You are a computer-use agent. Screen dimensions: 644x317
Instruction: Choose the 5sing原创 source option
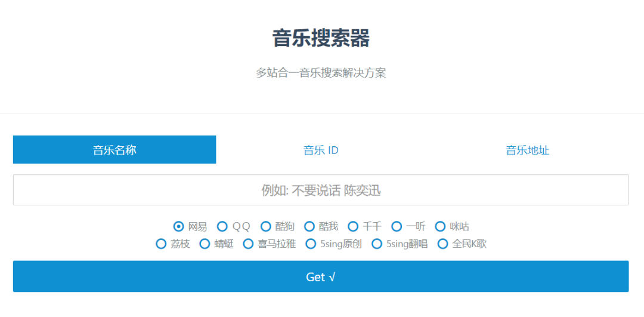311,244
